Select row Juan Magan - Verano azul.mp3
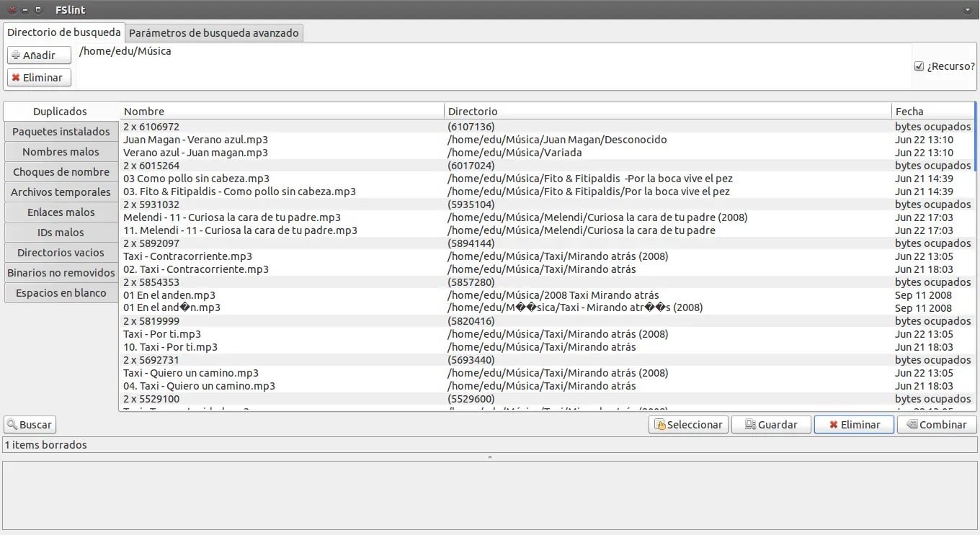The image size is (980, 535). (x=547, y=140)
